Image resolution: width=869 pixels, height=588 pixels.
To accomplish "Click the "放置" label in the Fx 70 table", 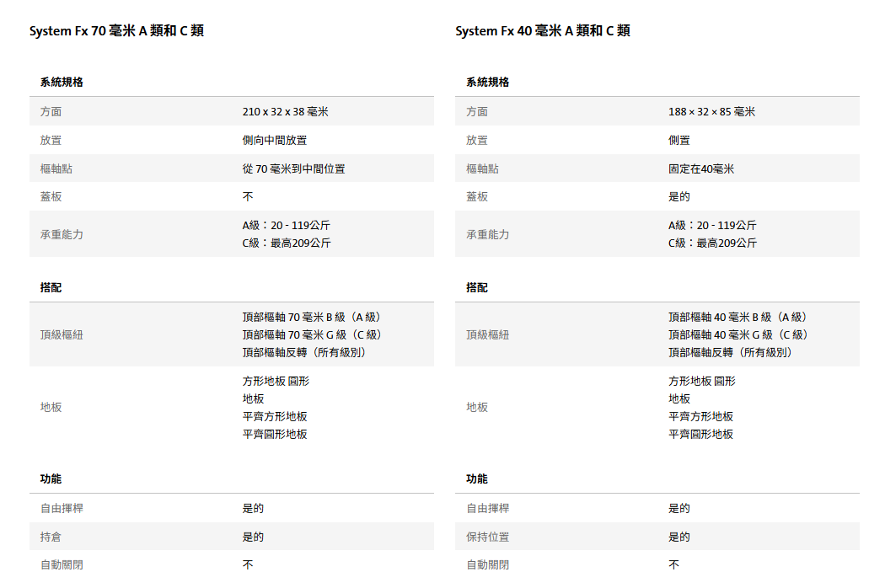I will click(51, 140).
